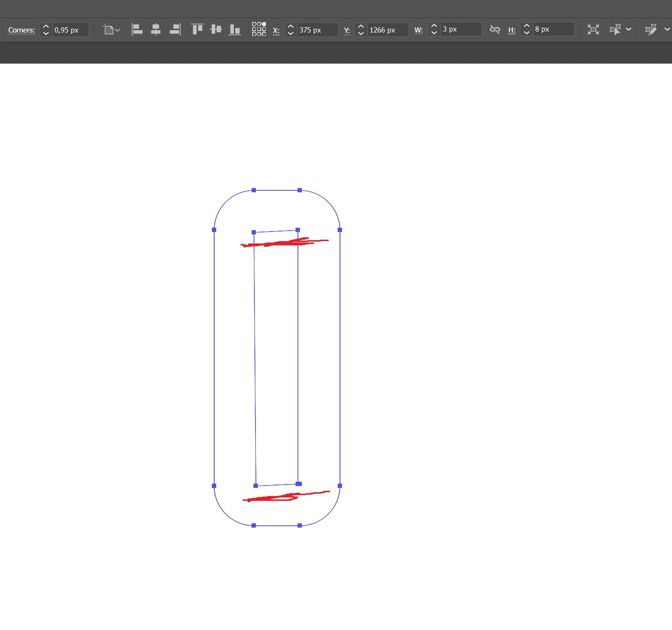Open the Corners options link
The image size is (672, 630).
[x=22, y=30]
